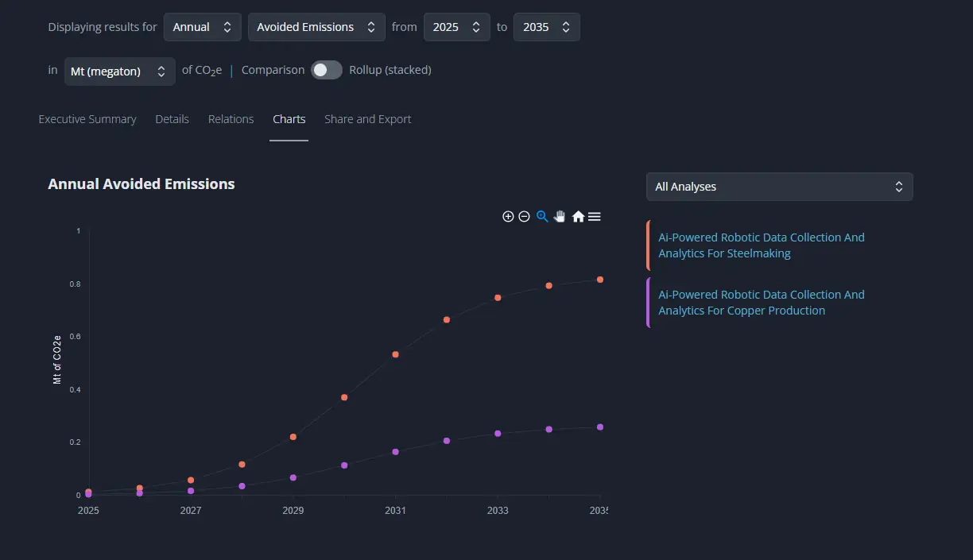Switch to the Executive Summary tab
The image size is (973, 560).
point(87,119)
